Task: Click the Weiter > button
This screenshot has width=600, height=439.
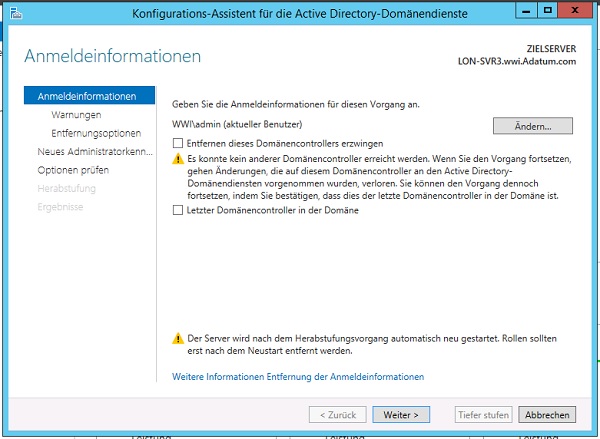Action: pos(401,415)
